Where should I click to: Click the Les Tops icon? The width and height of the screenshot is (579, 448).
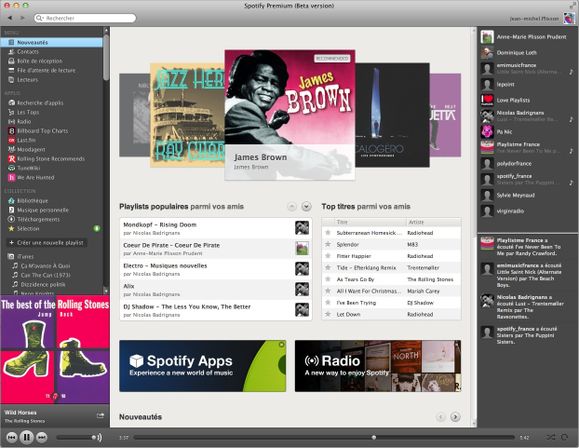pos(11,112)
